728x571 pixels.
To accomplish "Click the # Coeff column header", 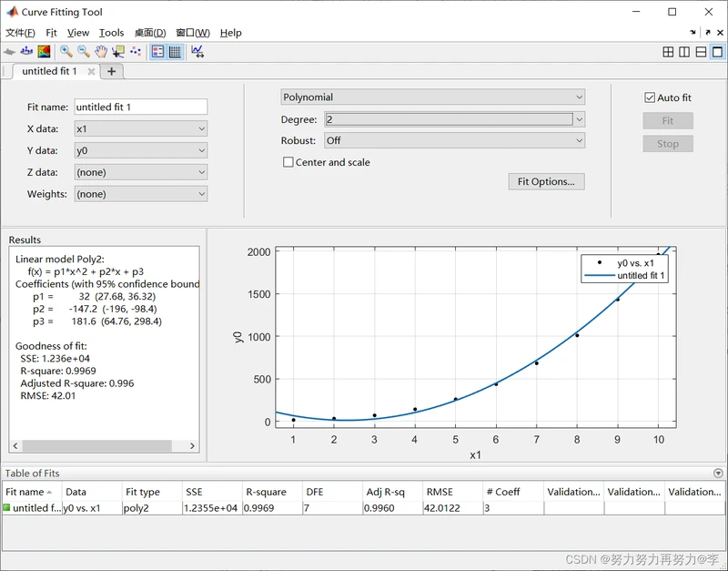I will click(x=513, y=492).
